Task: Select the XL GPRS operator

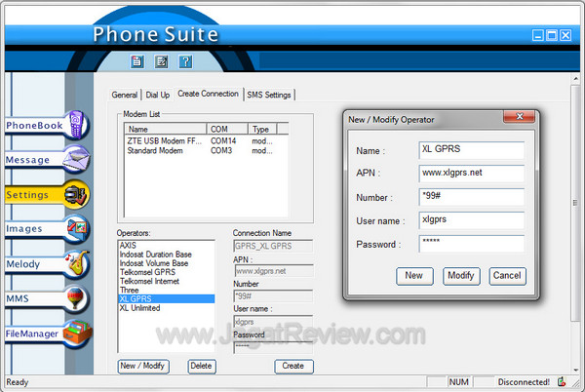Action: [x=166, y=298]
